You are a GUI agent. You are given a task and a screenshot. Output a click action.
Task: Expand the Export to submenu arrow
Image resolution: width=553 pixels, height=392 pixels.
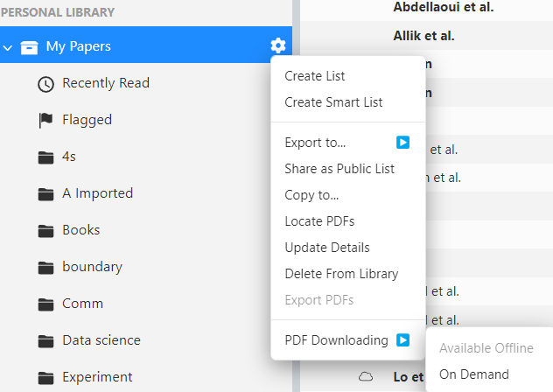click(402, 142)
